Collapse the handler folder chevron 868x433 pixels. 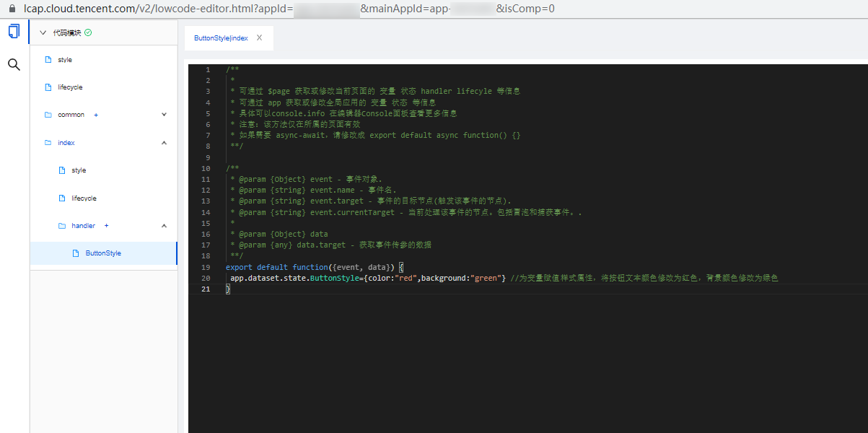pyautogui.click(x=164, y=226)
